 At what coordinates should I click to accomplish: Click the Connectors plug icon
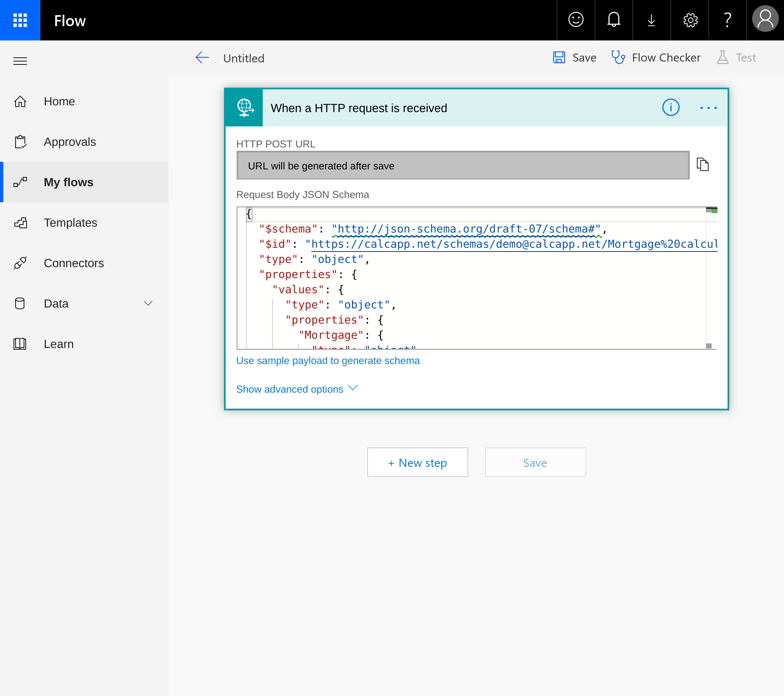(x=20, y=263)
